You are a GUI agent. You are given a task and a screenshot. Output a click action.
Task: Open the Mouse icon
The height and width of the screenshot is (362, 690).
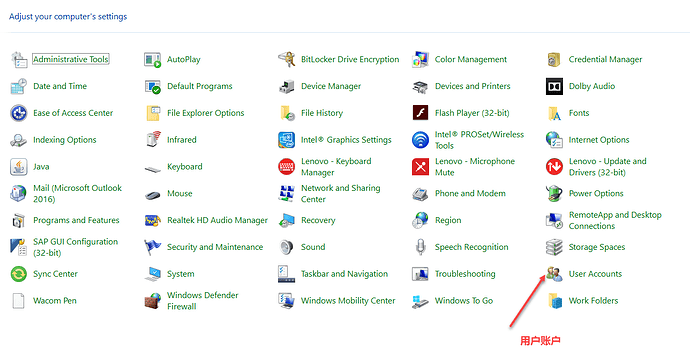pos(153,195)
